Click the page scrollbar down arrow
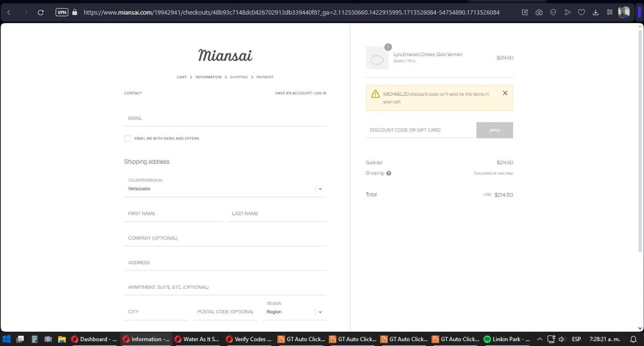 click(x=640, y=328)
